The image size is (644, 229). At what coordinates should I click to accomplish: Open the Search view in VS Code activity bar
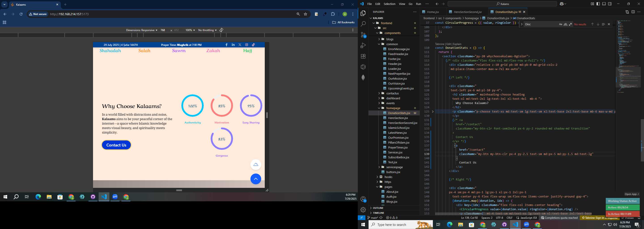[363, 24]
